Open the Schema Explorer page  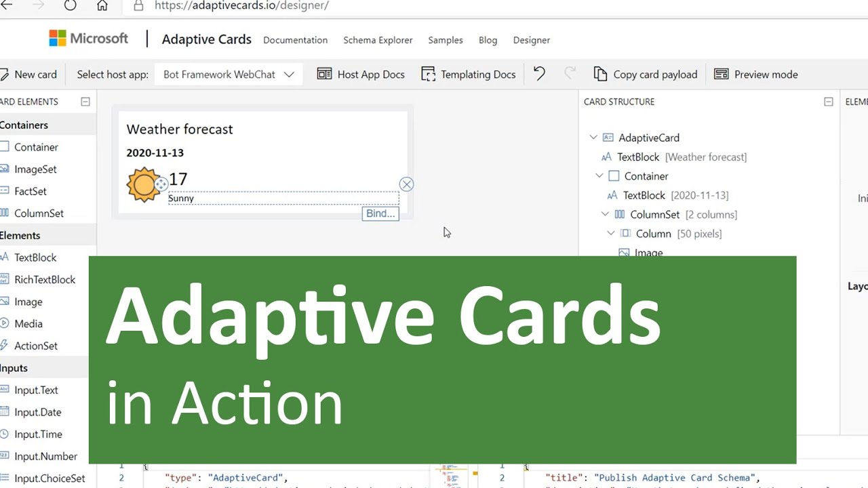click(378, 40)
